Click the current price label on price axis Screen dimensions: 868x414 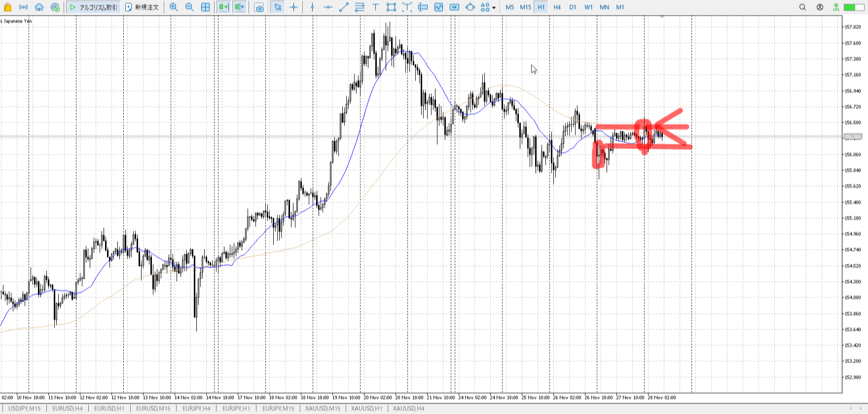tap(852, 137)
